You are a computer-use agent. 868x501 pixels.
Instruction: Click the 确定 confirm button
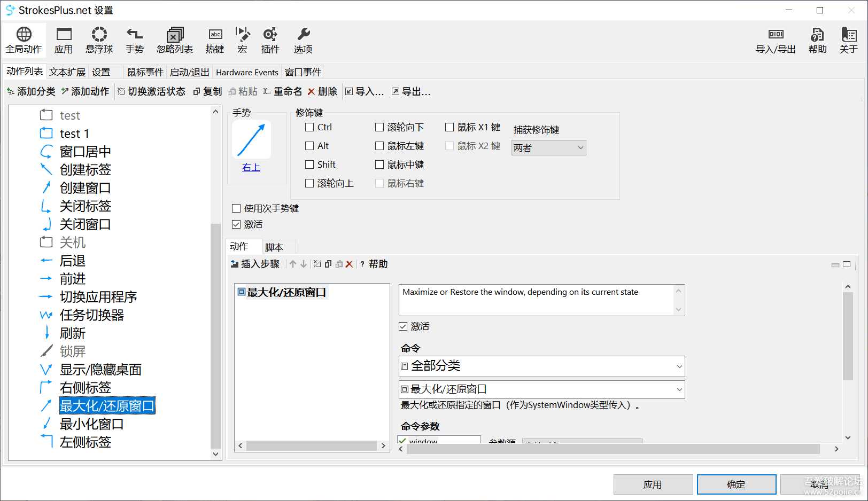pyautogui.click(x=736, y=484)
